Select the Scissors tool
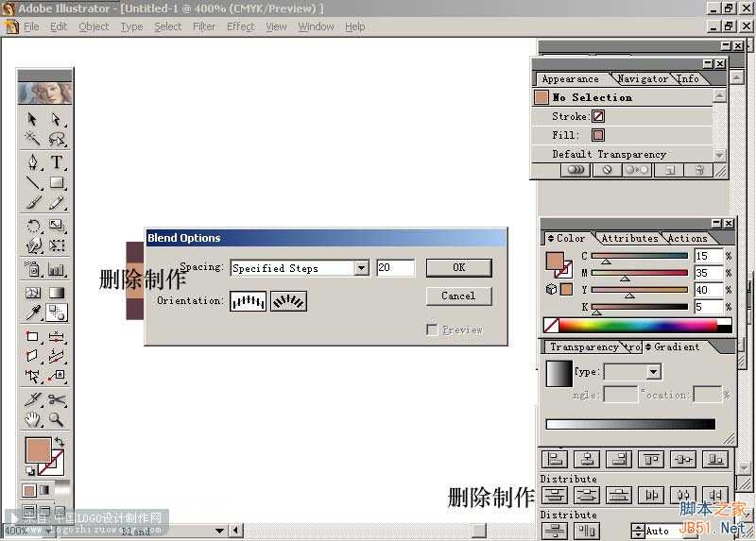756x541 pixels. click(57, 399)
